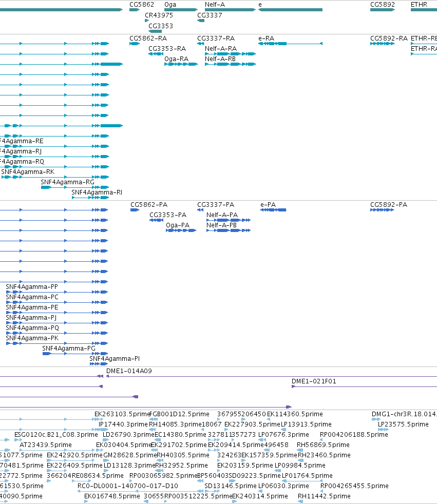Image resolution: width=437 pixels, height=504 pixels.
Task: Click the CG3353-PA protein label
Action: tap(168, 215)
